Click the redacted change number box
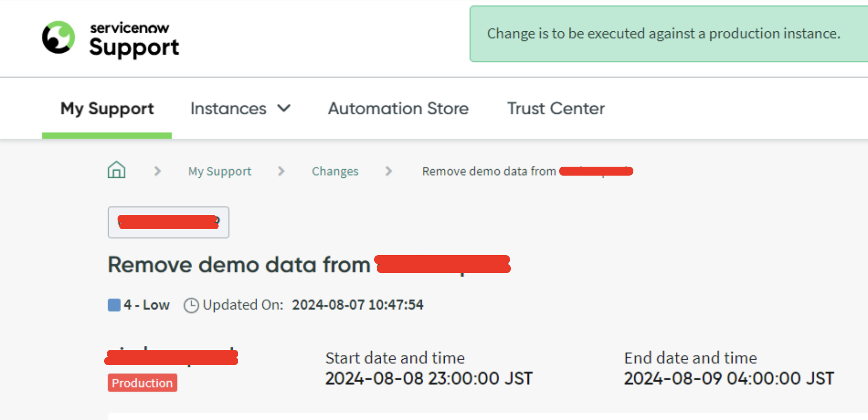Image resolution: width=868 pixels, height=420 pixels. pos(169,222)
